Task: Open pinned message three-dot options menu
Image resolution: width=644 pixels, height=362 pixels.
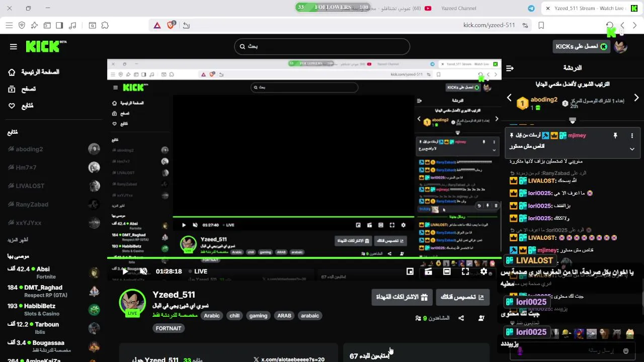Action: coord(632,136)
